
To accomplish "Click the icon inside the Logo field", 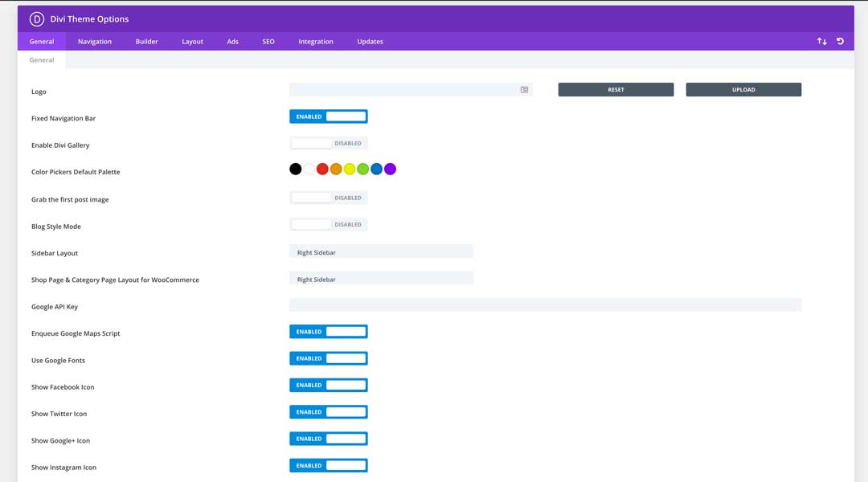I will 524,90.
